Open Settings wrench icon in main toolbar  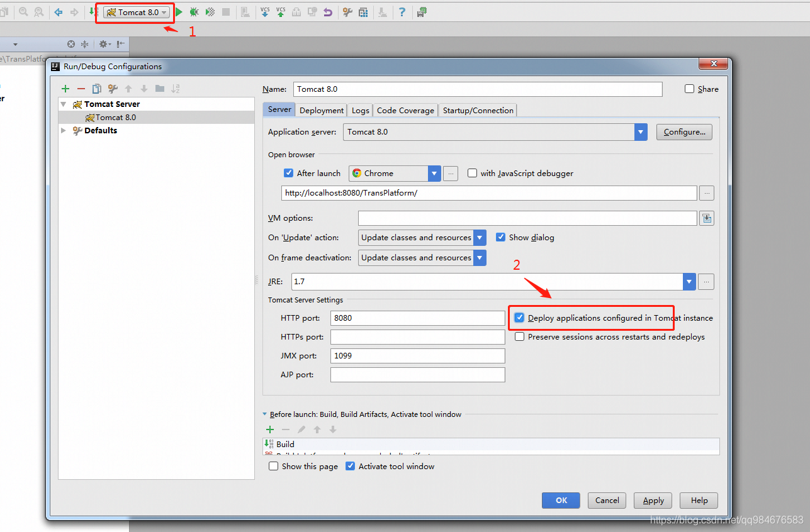click(x=347, y=12)
